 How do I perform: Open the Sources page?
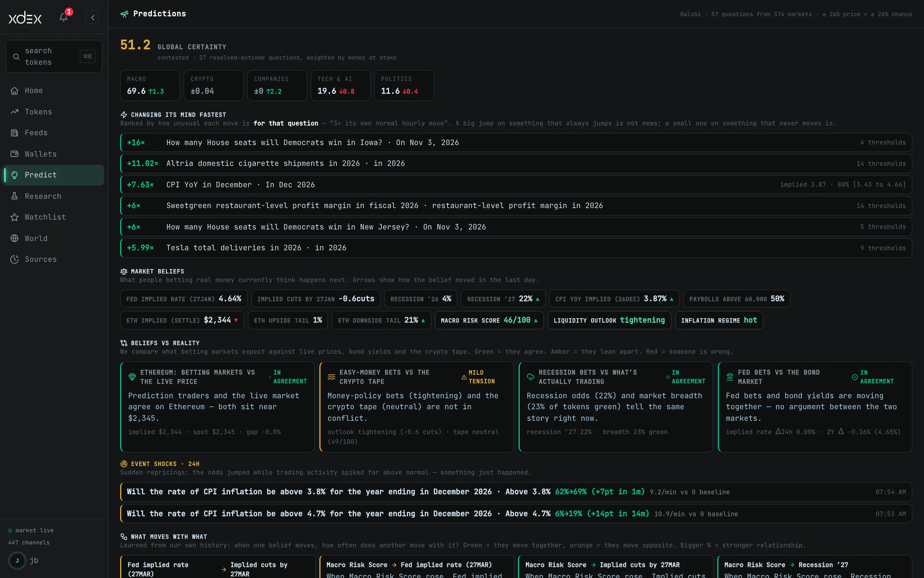click(x=54, y=259)
